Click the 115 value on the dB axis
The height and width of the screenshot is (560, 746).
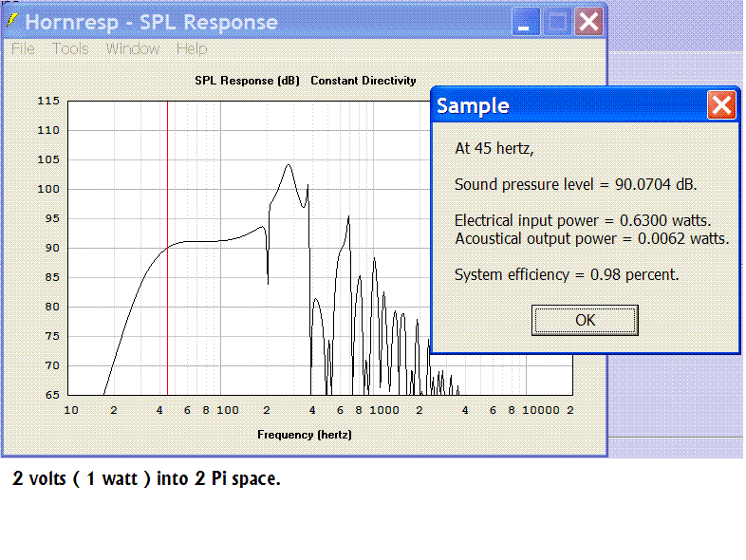[x=48, y=101]
